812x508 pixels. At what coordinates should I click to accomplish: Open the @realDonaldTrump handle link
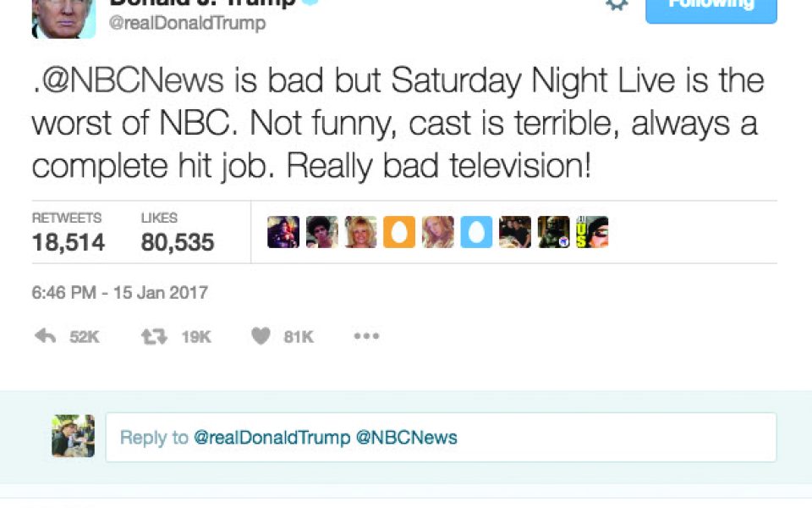tap(187, 24)
